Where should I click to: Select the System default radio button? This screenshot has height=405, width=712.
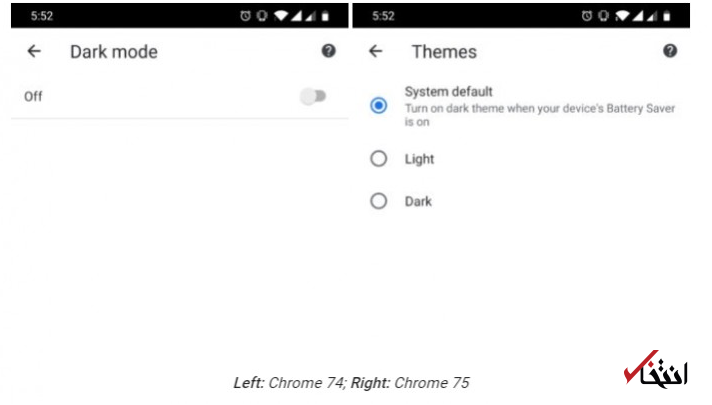point(378,105)
